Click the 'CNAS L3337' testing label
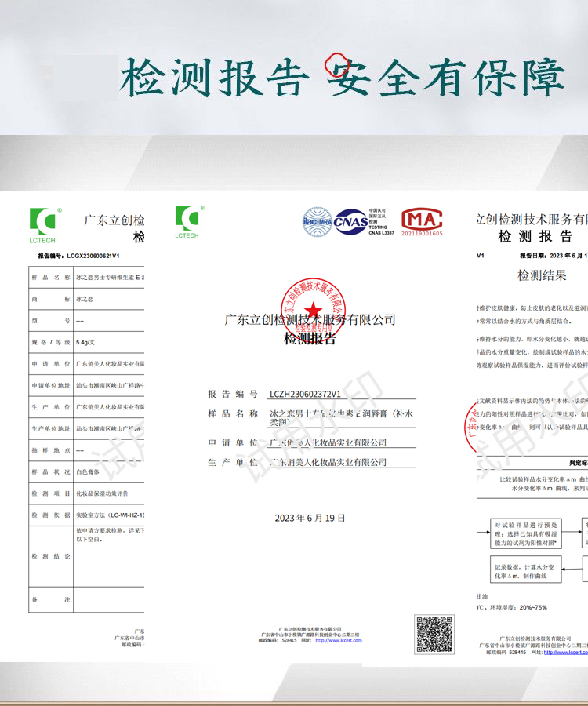Image resolution: width=588 pixels, height=706 pixels. coord(382,233)
